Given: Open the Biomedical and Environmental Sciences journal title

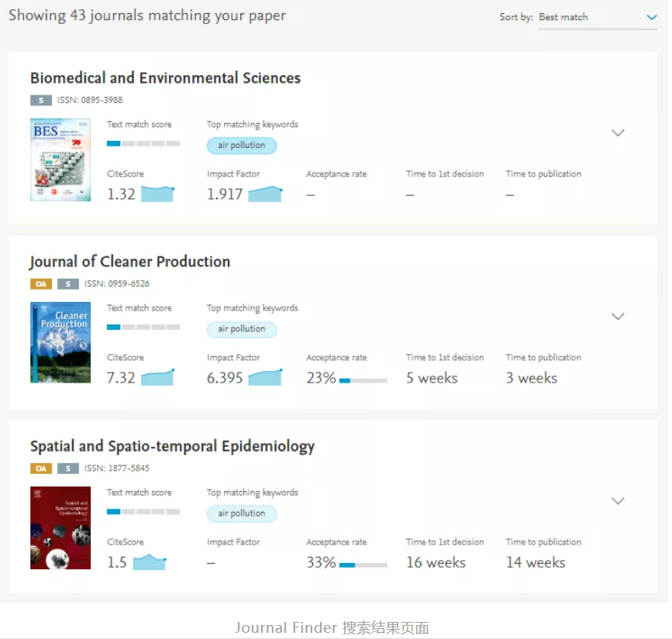Looking at the screenshot, I should click(165, 78).
